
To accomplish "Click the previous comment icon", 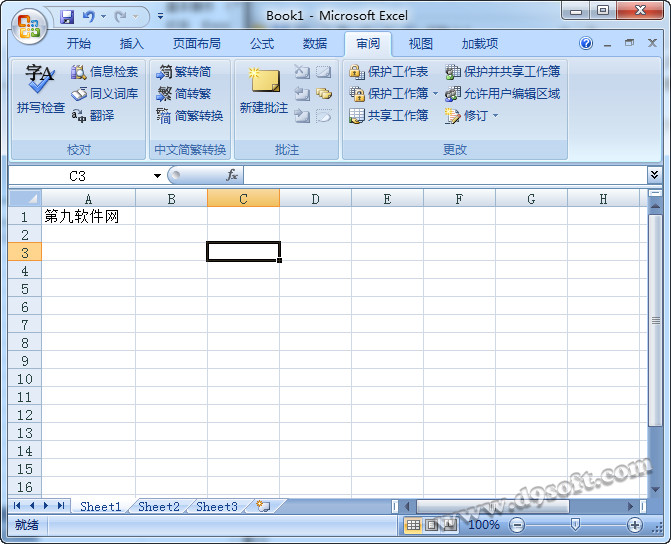I will pyautogui.click(x=302, y=93).
